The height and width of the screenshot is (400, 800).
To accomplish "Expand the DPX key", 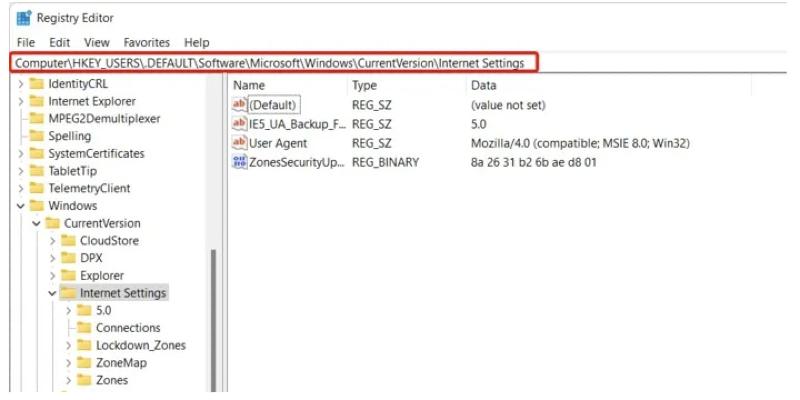I will pos(53,258).
